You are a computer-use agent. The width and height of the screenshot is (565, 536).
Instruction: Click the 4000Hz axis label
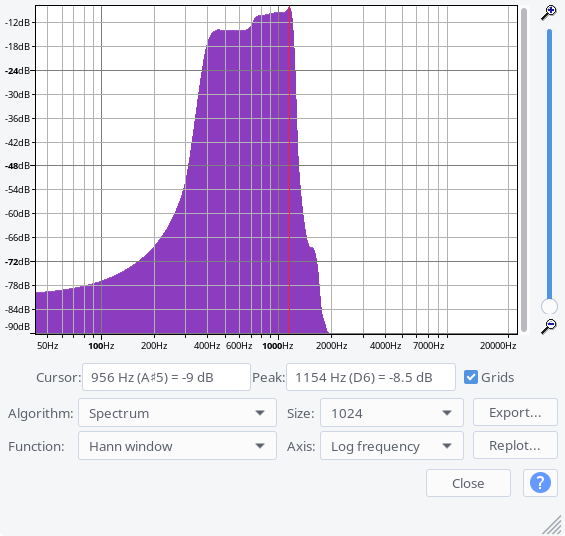pos(385,346)
